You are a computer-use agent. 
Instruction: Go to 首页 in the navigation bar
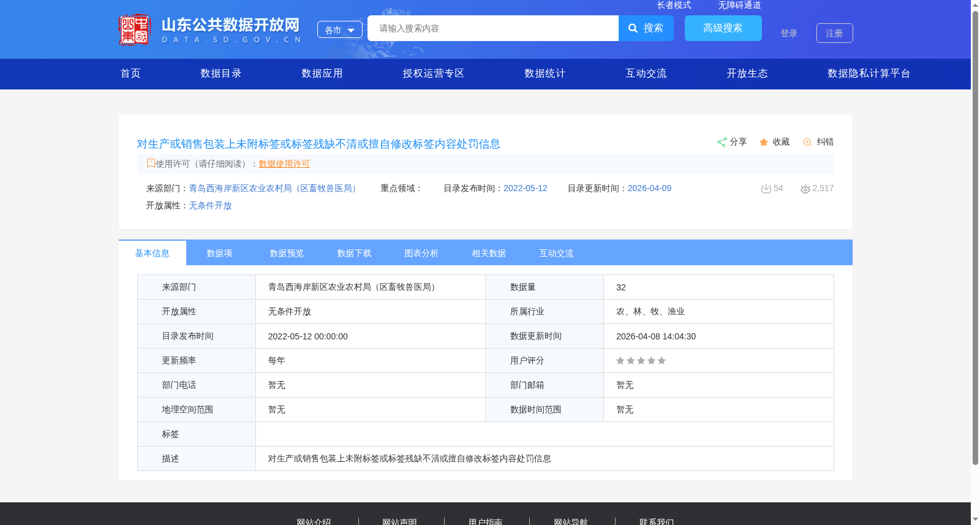130,74
